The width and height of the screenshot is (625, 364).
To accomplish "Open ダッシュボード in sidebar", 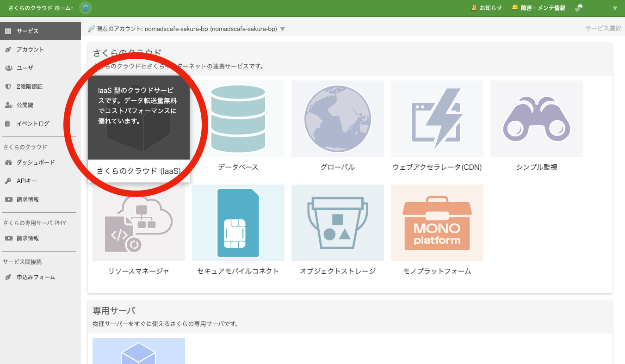I will pyautogui.click(x=40, y=162).
